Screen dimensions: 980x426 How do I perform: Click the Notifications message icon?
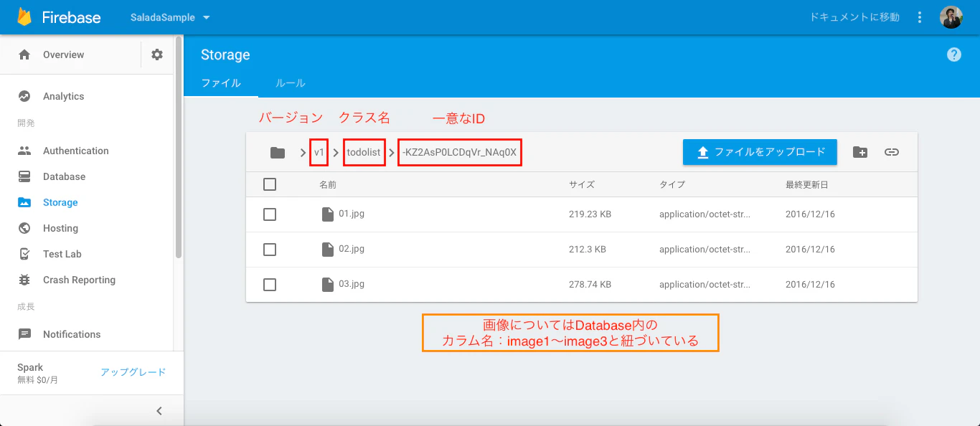[x=24, y=334]
